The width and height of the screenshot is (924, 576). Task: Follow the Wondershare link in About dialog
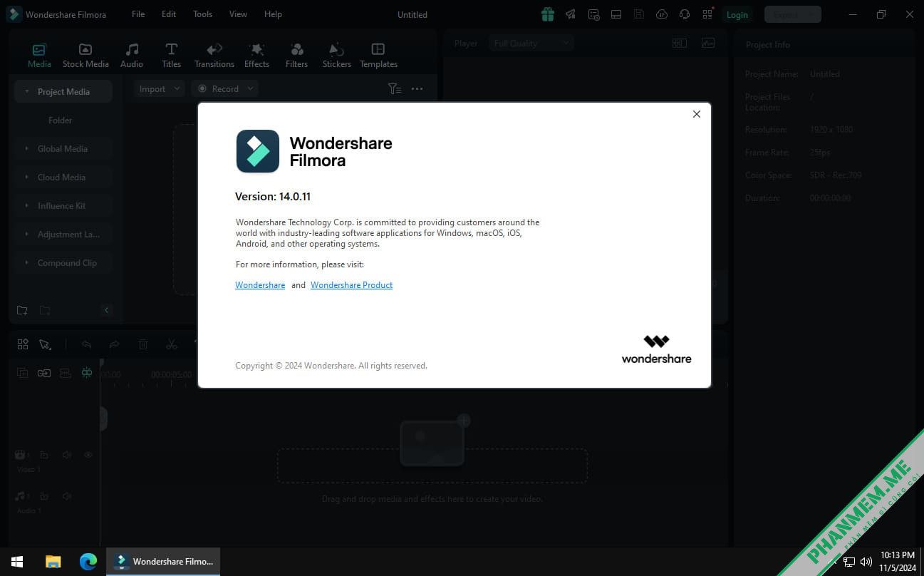tap(260, 285)
